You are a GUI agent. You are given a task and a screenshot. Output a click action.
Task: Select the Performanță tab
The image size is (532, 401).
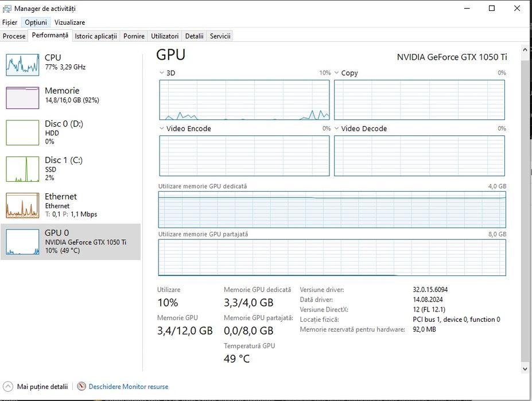tap(50, 36)
